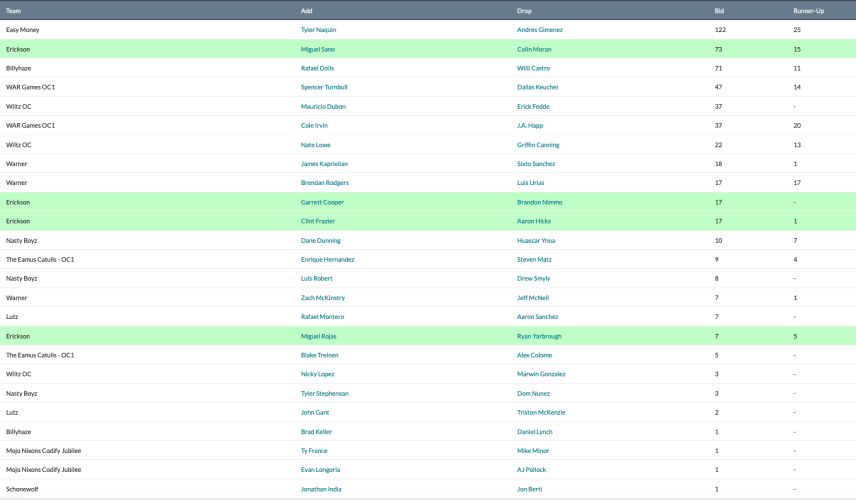This screenshot has height=500, width=856.
Task: Open Clint Frazier player link
Action: coord(318,221)
